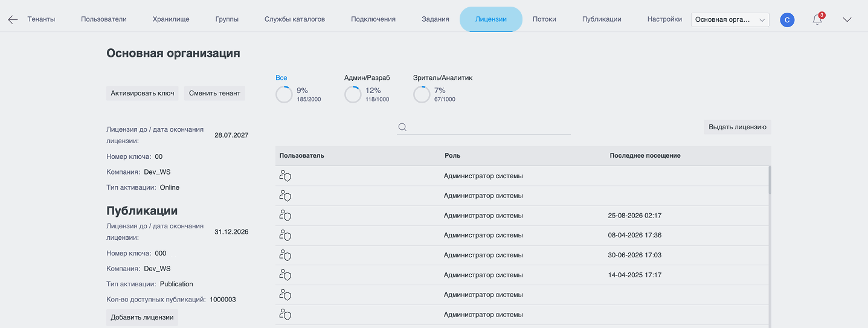Expand the chevron menu next to the bell

847,20
